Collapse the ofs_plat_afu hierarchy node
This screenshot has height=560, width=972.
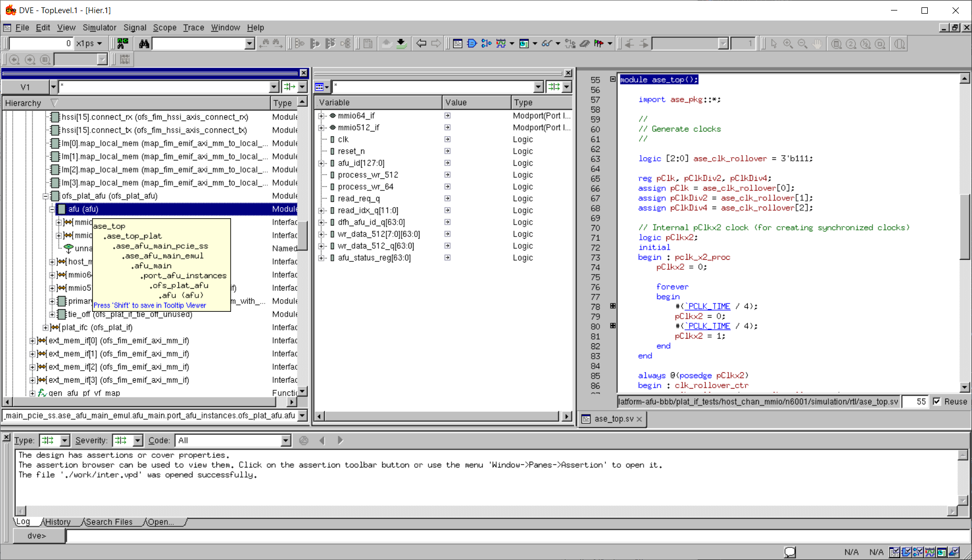(x=46, y=196)
